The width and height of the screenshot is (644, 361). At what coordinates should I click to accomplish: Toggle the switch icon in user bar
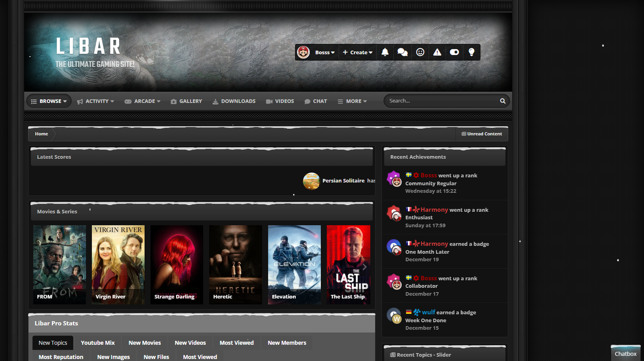point(454,52)
